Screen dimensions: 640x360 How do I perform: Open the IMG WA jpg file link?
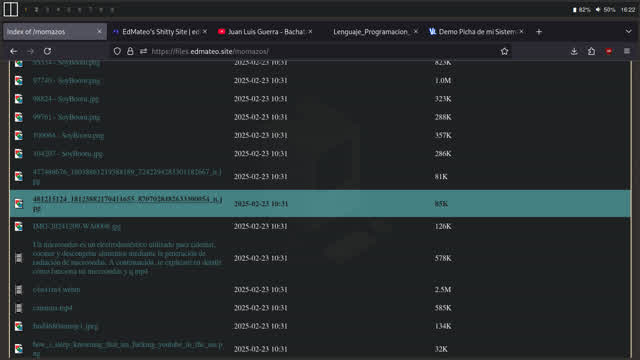click(x=76, y=226)
